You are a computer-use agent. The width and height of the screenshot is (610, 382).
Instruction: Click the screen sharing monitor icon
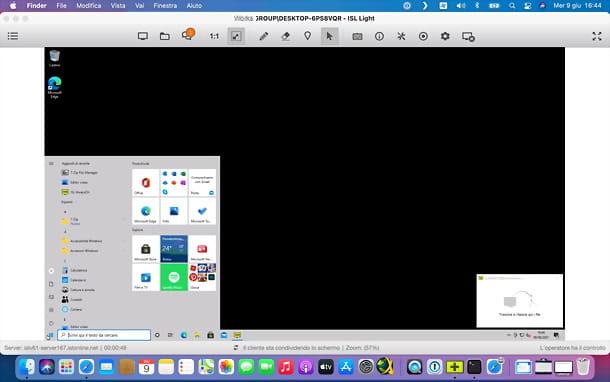(x=143, y=36)
